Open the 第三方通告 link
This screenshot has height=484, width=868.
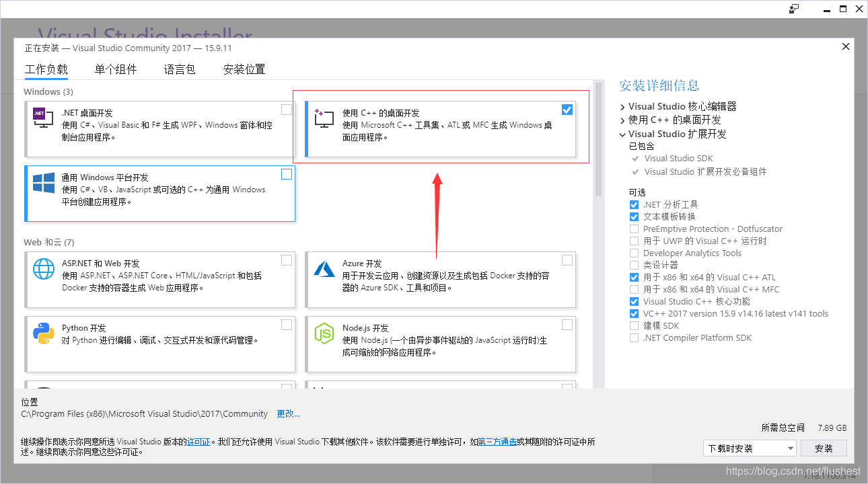pos(497,442)
